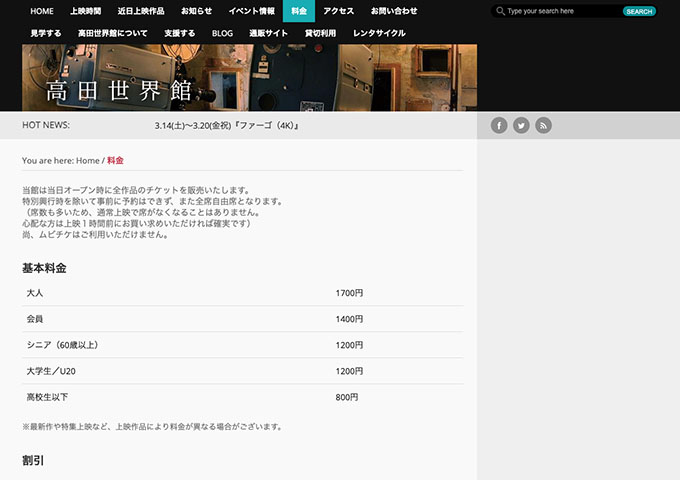Click the 割引 heading
This screenshot has width=680, height=480.
pos(33,460)
